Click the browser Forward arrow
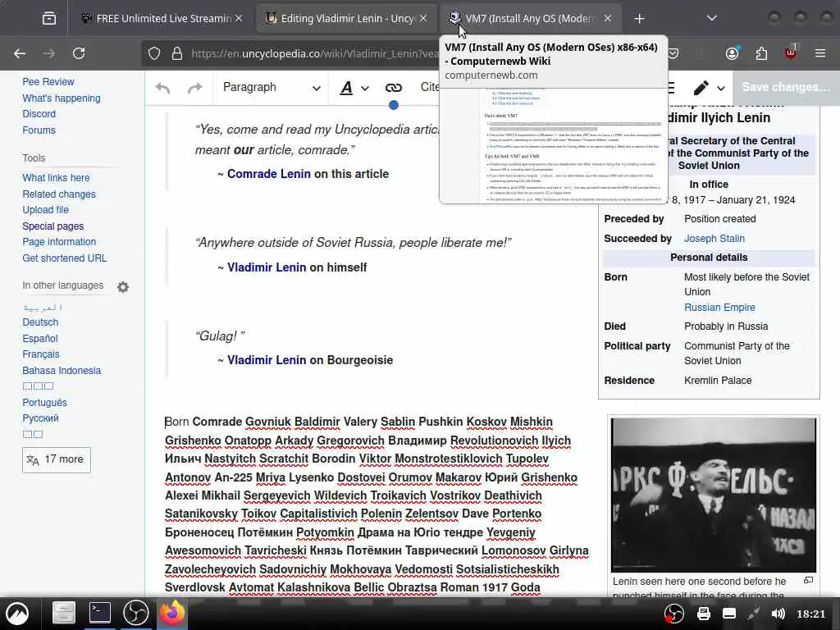 point(48,53)
